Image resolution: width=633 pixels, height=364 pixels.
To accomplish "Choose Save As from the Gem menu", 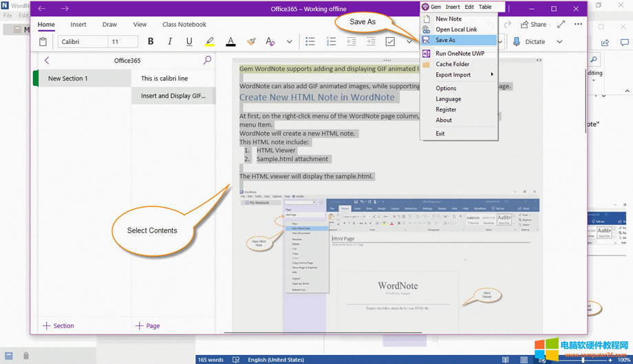I will (x=445, y=41).
